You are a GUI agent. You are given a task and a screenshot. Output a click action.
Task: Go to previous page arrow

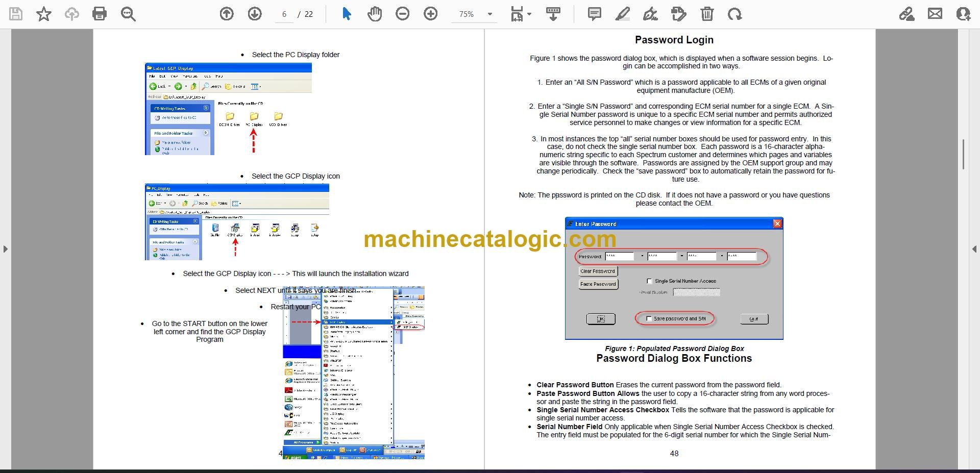pyautogui.click(x=227, y=14)
